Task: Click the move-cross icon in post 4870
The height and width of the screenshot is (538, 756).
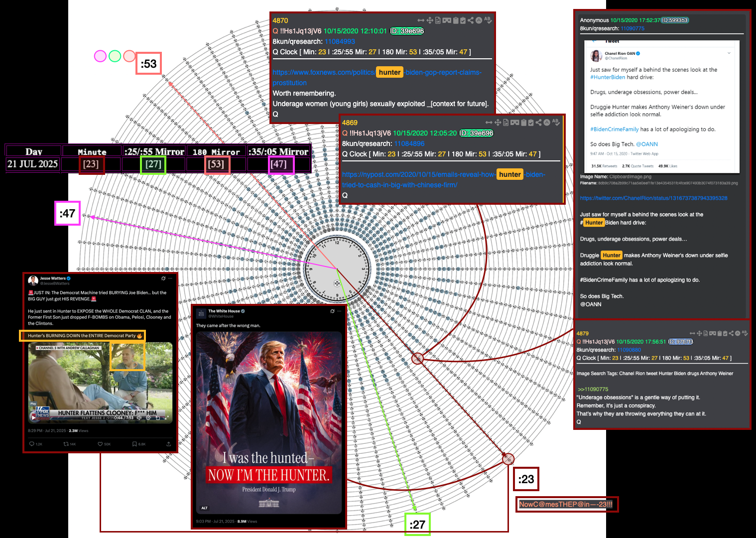Action: click(x=430, y=20)
